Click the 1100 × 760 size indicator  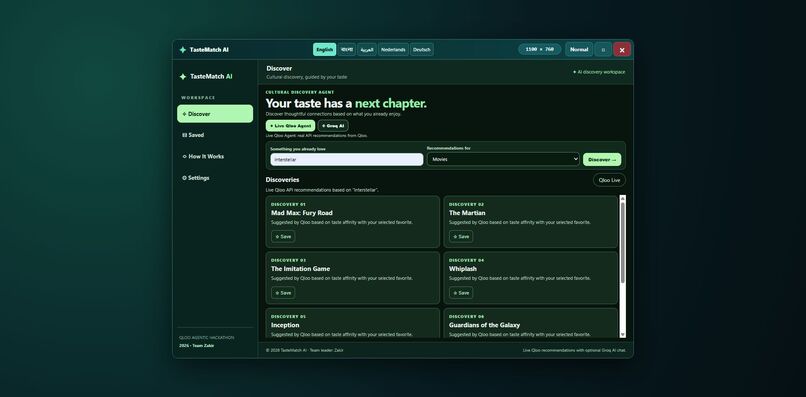[x=540, y=49]
